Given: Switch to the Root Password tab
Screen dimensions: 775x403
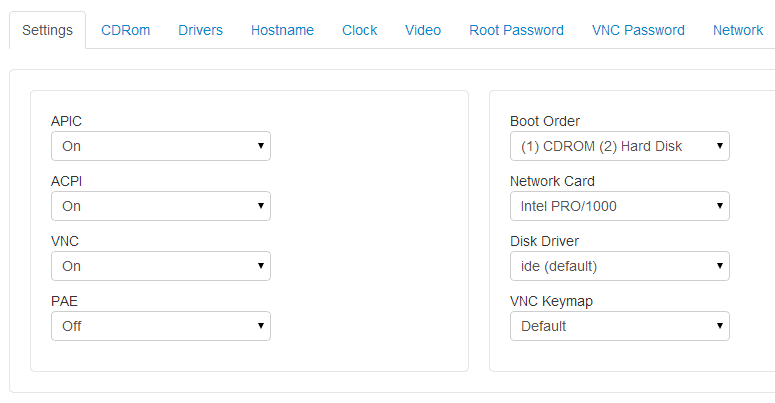Looking at the screenshot, I should pos(517,30).
